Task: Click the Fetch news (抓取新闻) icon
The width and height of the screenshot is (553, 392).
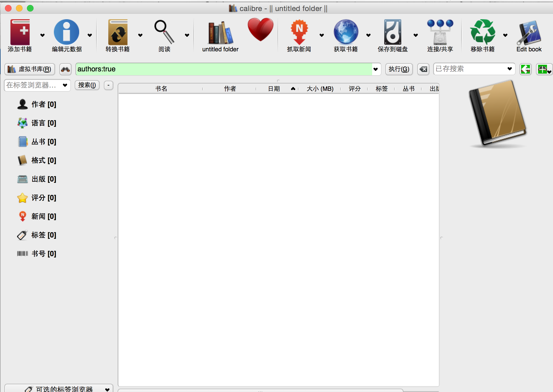Action: coord(299,32)
